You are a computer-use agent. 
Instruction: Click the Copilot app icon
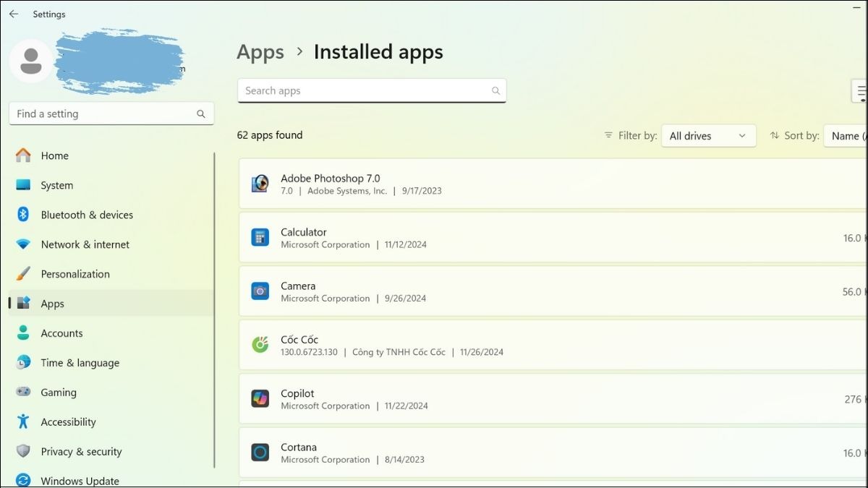click(x=260, y=398)
